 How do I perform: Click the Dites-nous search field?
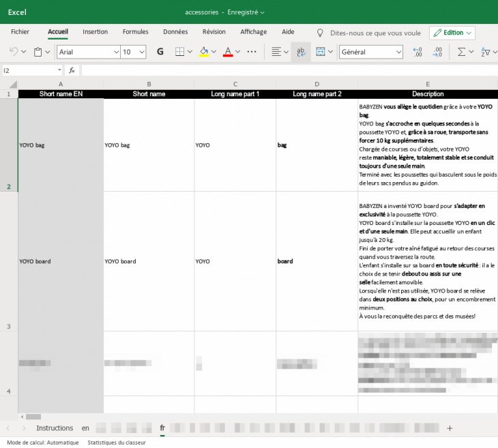(375, 33)
